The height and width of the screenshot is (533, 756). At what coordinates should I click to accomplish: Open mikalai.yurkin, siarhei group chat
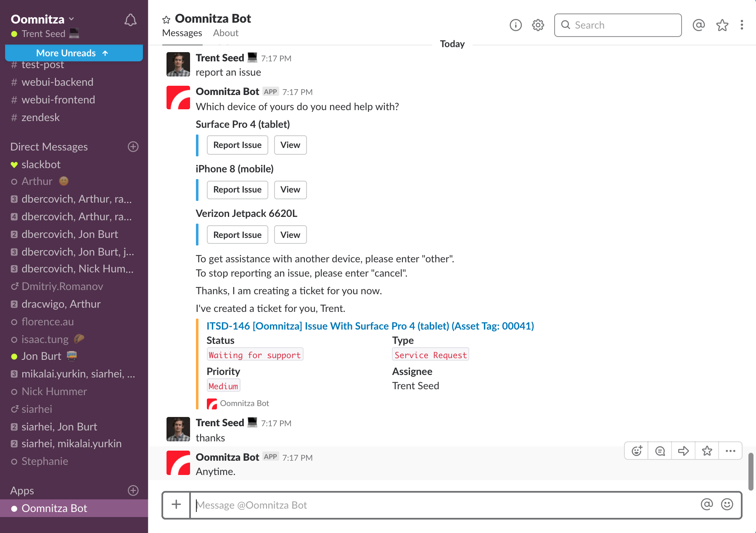click(74, 374)
